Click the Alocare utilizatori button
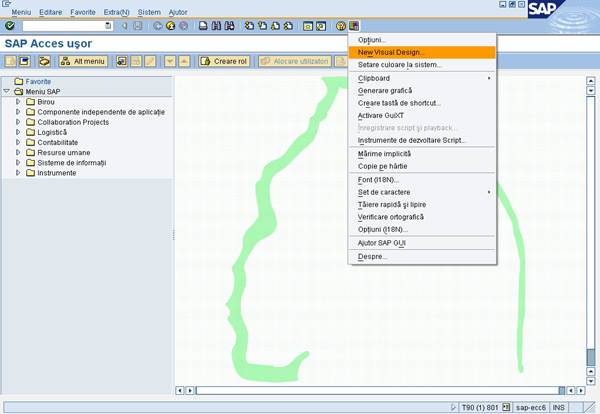 [295, 61]
